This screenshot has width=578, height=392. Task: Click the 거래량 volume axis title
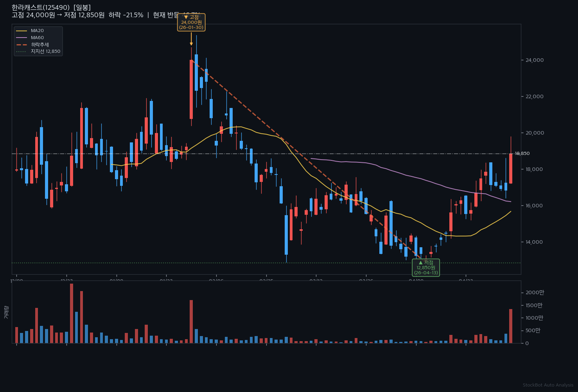6,312
